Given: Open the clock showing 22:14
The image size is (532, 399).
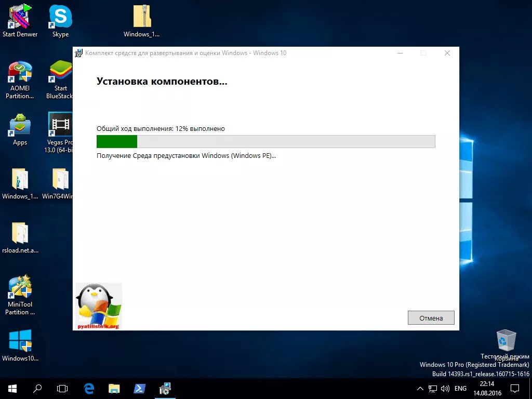Looking at the screenshot, I should pyautogui.click(x=487, y=389).
